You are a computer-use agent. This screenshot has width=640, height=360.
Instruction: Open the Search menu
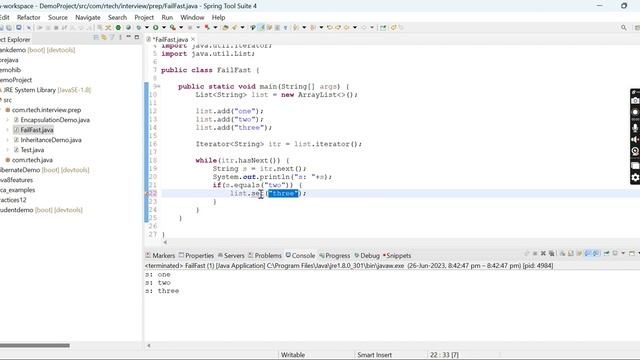(118, 18)
